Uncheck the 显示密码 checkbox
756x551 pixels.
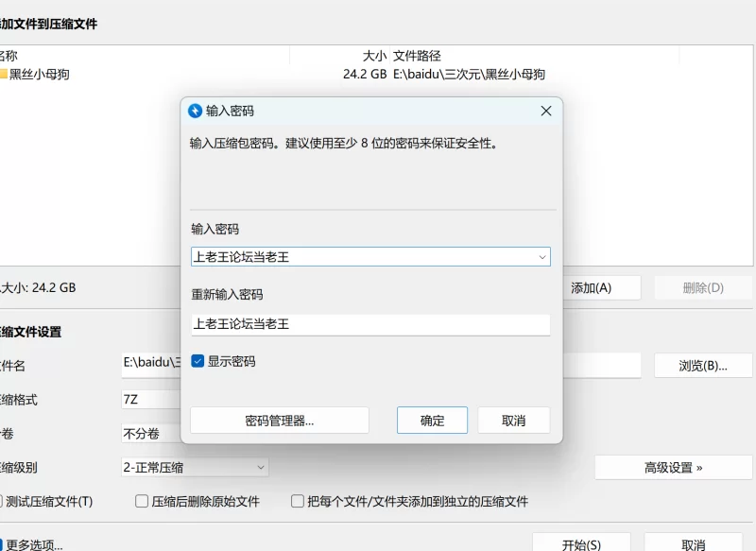pos(198,361)
